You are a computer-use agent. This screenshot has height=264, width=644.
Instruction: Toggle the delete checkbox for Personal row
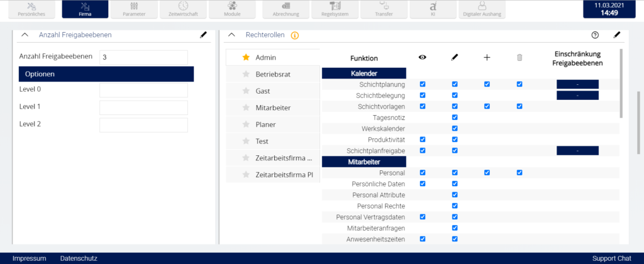pyautogui.click(x=519, y=172)
